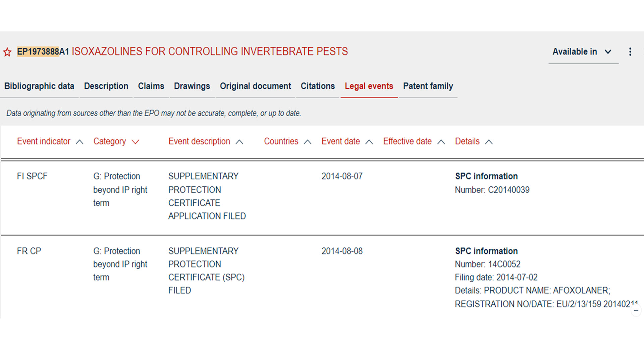Reverse sort on Event date column
644x362 pixels.
369,142
